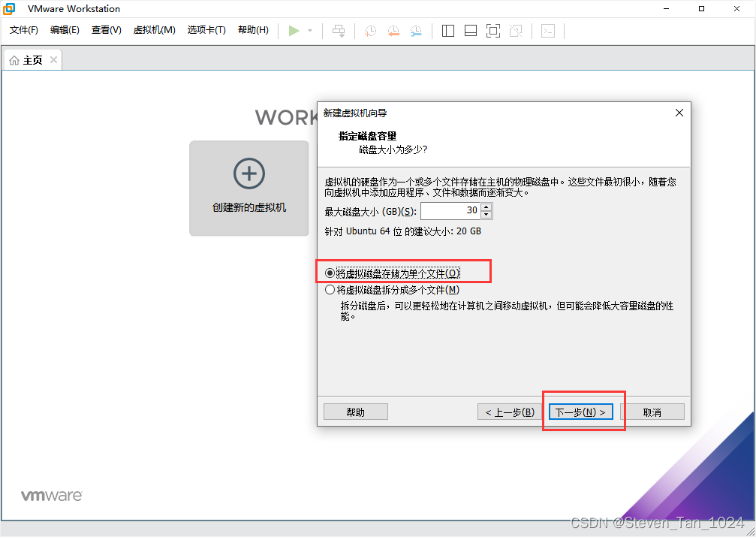Click the revert to snapshot icon
The image size is (756, 537).
[393, 31]
